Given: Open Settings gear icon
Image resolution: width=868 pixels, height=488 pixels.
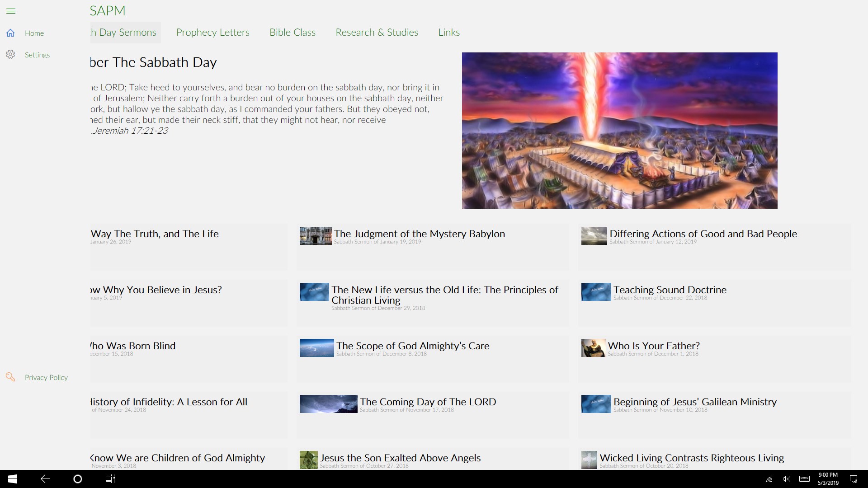Looking at the screenshot, I should point(11,55).
